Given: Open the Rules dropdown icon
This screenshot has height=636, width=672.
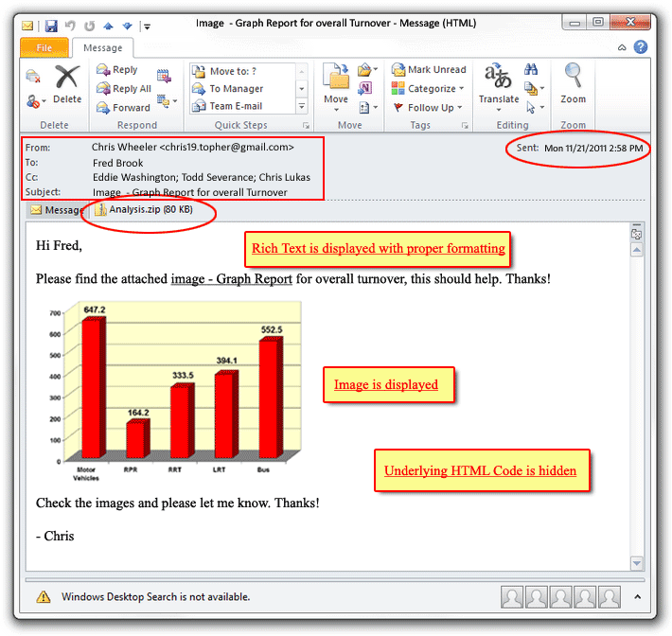Looking at the screenshot, I should [367, 70].
